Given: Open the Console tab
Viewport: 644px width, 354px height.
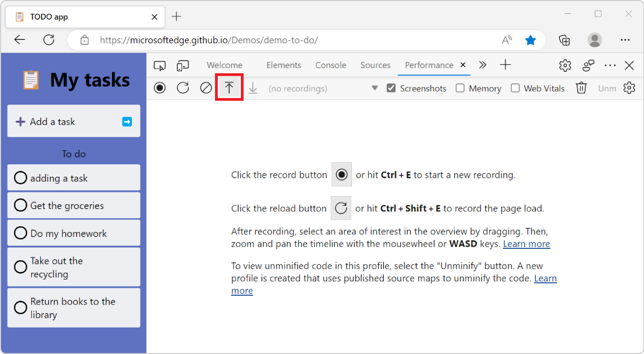Looking at the screenshot, I should click(331, 65).
